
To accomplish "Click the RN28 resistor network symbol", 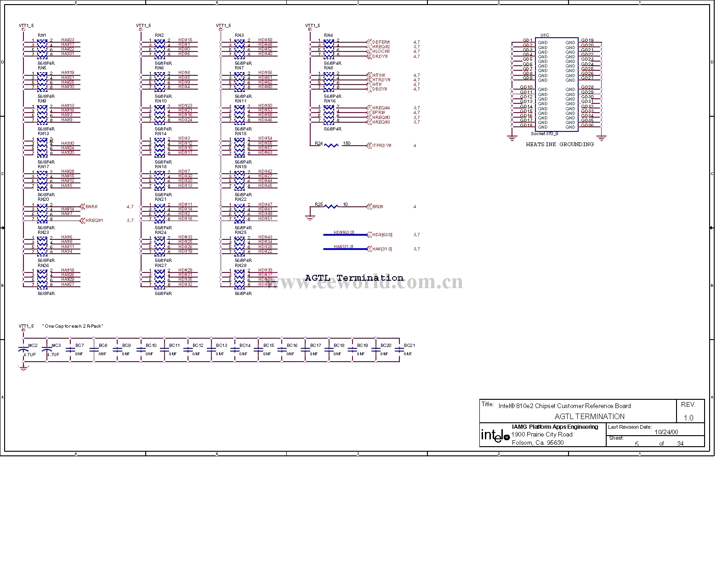I will [239, 279].
